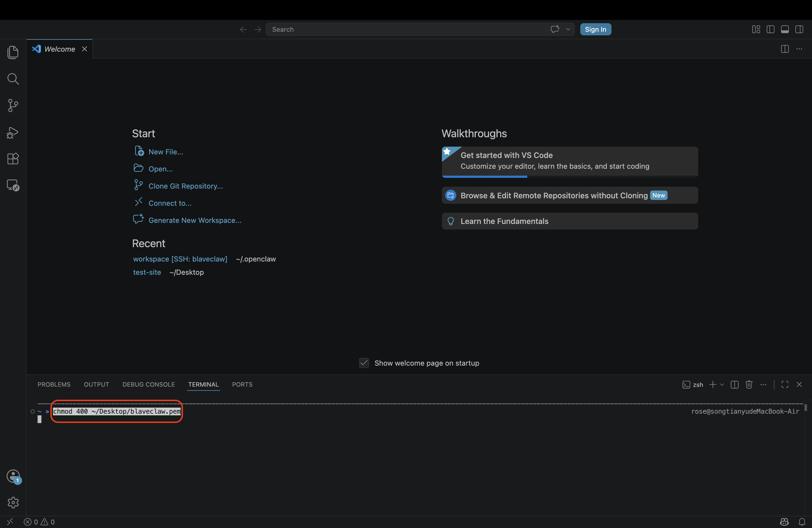This screenshot has height=528, width=812.
Task: Open Learn the Fundamentals walkthrough
Action: (570, 221)
